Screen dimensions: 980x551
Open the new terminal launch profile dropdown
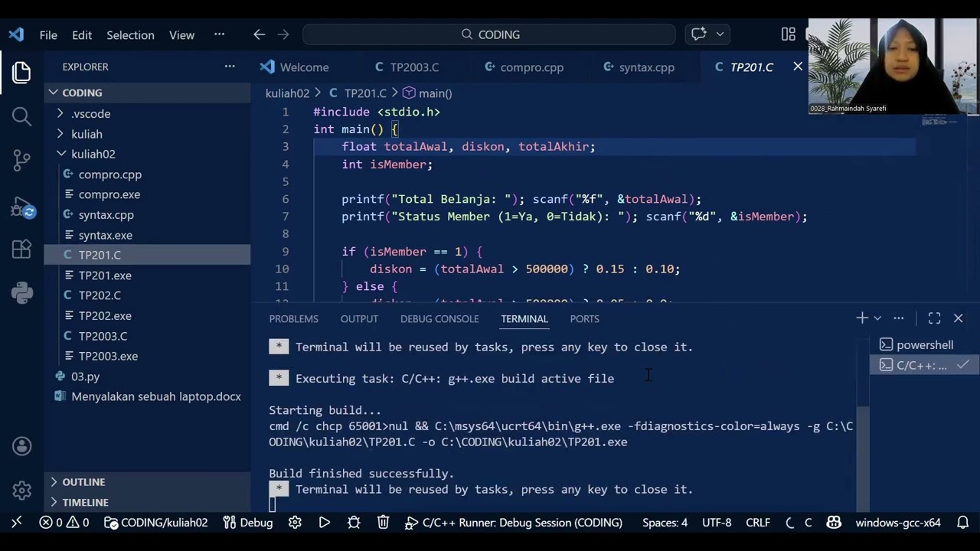pos(877,318)
